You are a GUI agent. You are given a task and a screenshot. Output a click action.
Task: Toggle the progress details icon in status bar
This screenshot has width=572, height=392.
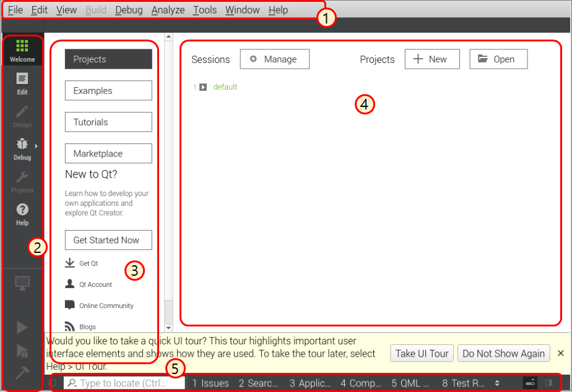(531, 383)
